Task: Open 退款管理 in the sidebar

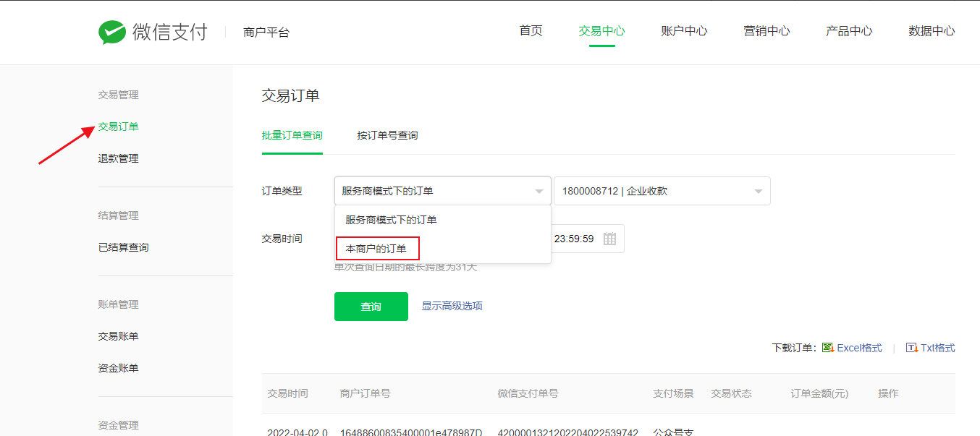Action: click(119, 158)
